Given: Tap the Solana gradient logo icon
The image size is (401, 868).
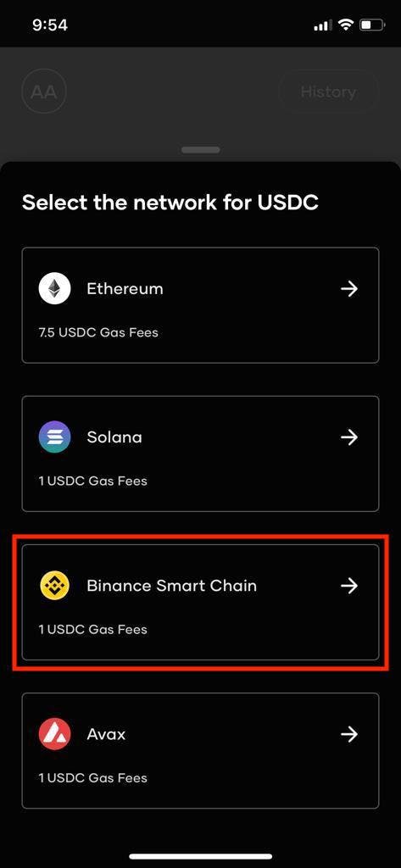Looking at the screenshot, I should [54, 437].
